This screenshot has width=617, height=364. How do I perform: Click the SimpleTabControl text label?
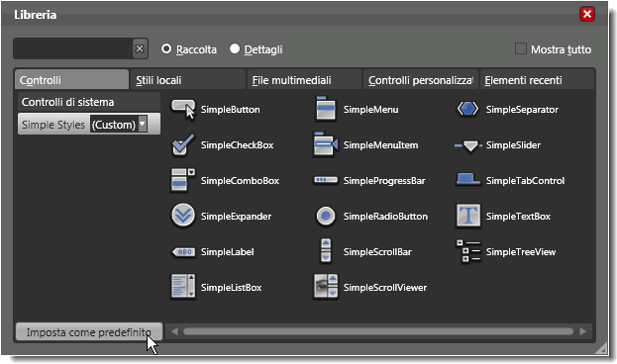click(x=525, y=181)
